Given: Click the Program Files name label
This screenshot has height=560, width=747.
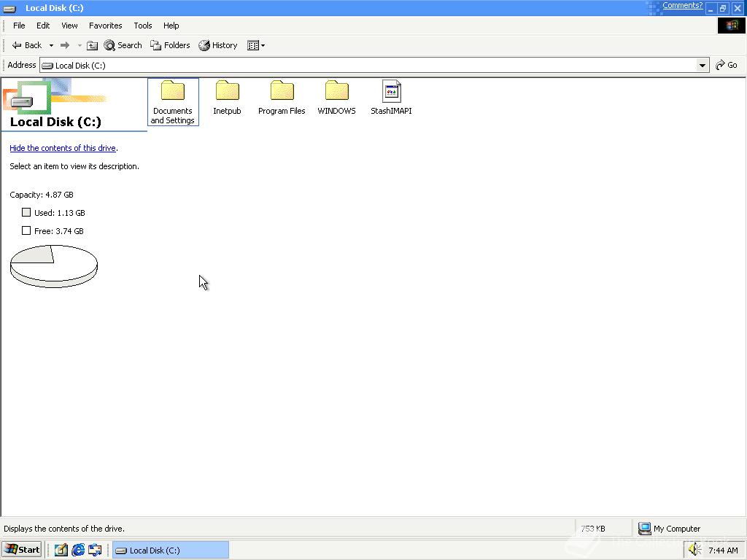Looking at the screenshot, I should tap(282, 111).
